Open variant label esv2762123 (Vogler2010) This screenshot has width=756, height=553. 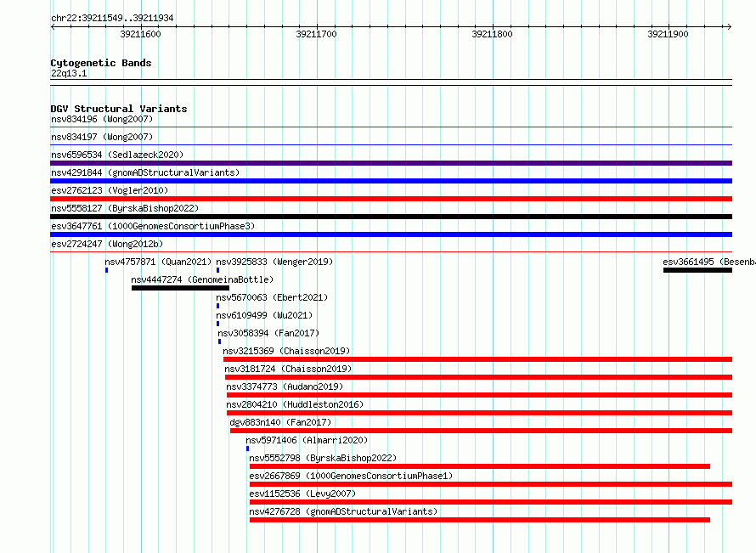[110, 190]
